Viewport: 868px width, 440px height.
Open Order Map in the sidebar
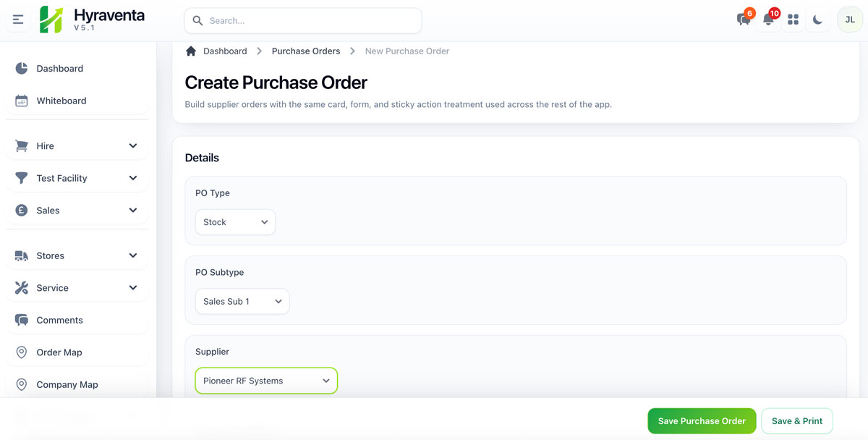(77, 352)
